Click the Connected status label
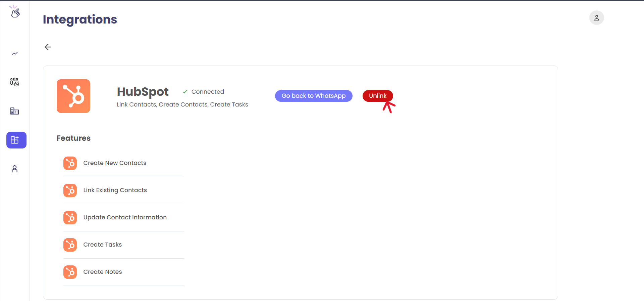This screenshot has width=644, height=301. pos(208,92)
